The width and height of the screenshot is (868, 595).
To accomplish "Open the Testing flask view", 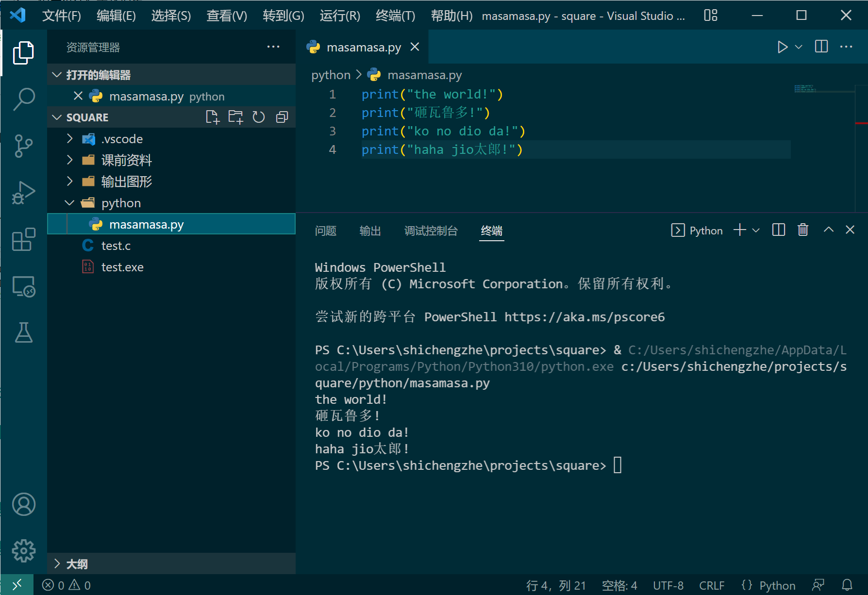I will tap(23, 333).
